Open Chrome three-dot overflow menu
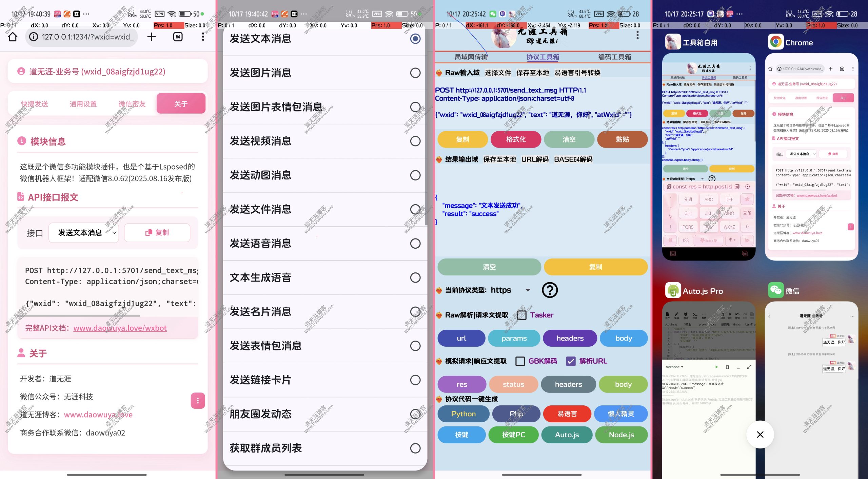Screen dimensions: 868x479 203,37
